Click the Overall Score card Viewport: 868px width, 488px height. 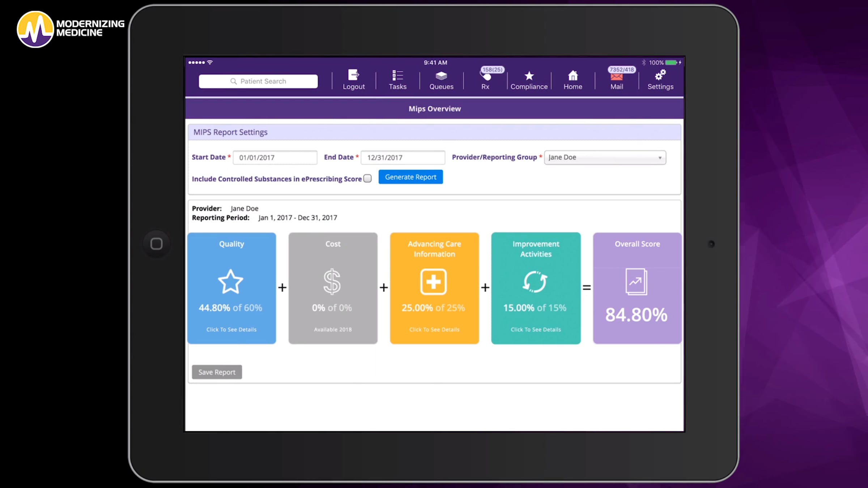coord(637,288)
